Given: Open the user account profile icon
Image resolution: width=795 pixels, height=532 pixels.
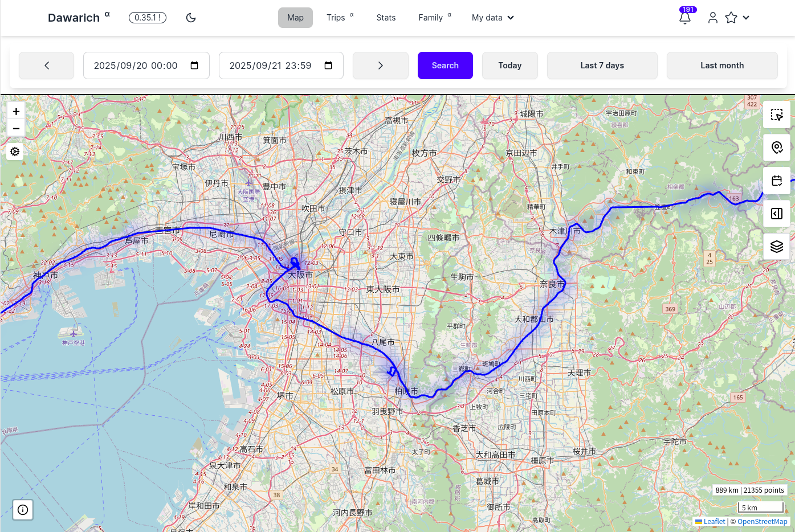Looking at the screenshot, I should (712, 18).
